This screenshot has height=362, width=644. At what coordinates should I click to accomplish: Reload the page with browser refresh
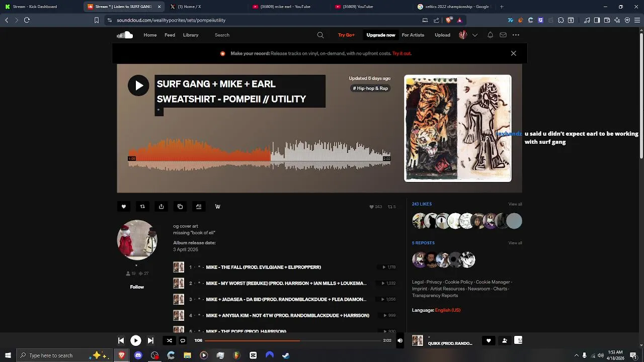[x=27, y=20]
